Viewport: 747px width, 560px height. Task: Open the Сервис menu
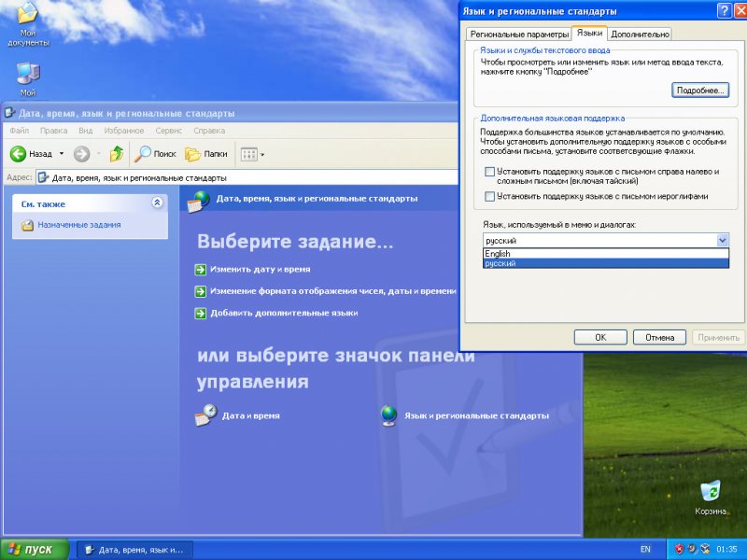tap(168, 131)
